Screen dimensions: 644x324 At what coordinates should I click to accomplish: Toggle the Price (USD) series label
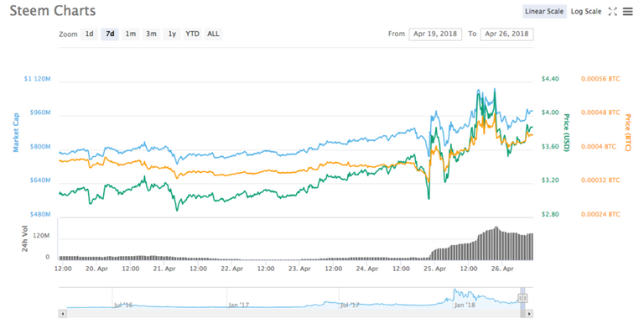[x=566, y=133]
